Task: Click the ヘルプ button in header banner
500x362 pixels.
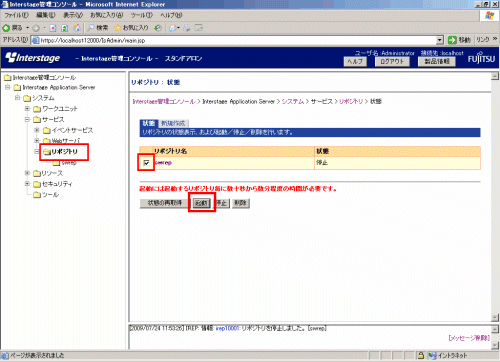Action: pos(355,62)
